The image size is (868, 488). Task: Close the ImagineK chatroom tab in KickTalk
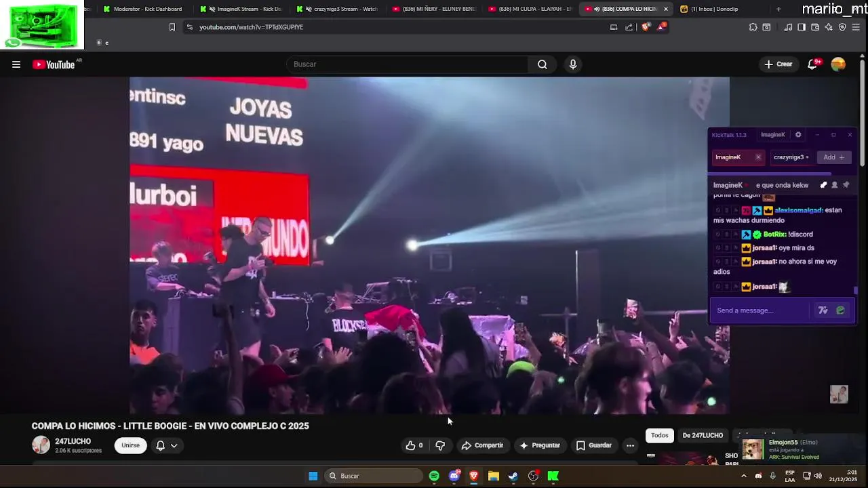click(758, 157)
